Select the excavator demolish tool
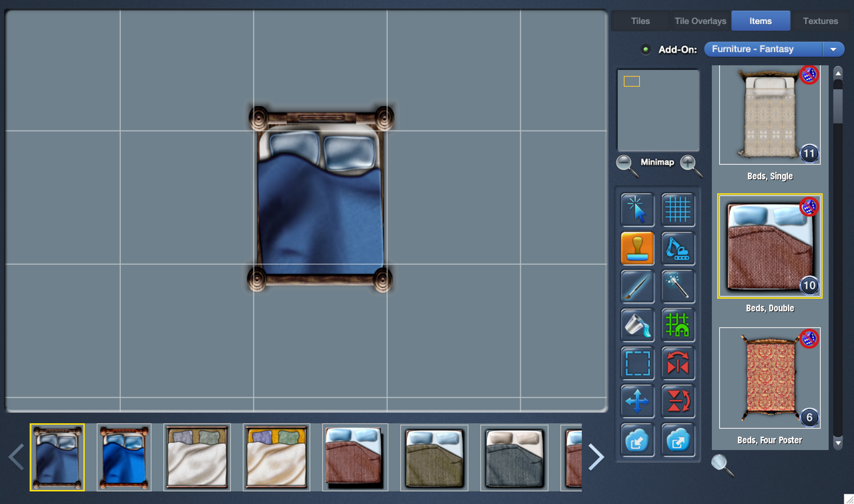This screenshot has width=854, height=504. tap(678, 248)
